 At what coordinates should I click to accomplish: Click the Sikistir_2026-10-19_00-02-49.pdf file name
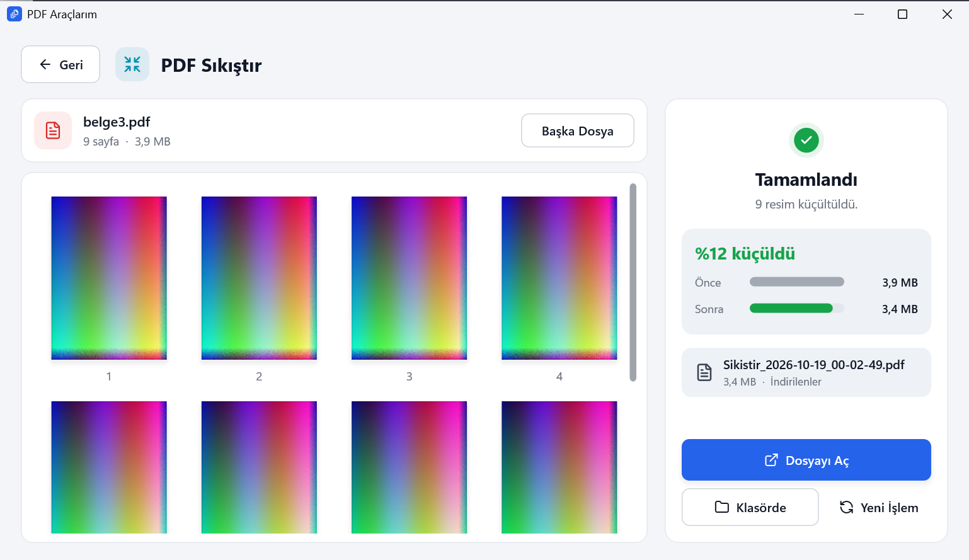[814, 365]
